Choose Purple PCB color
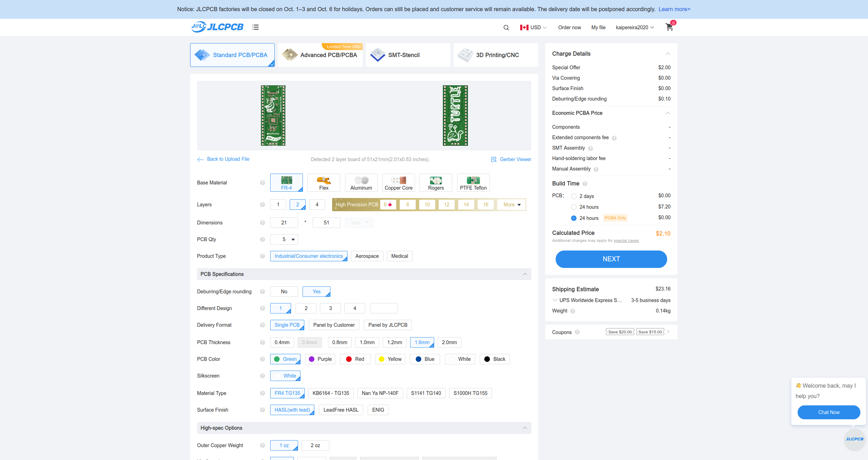868x460 pixels. 320,359
